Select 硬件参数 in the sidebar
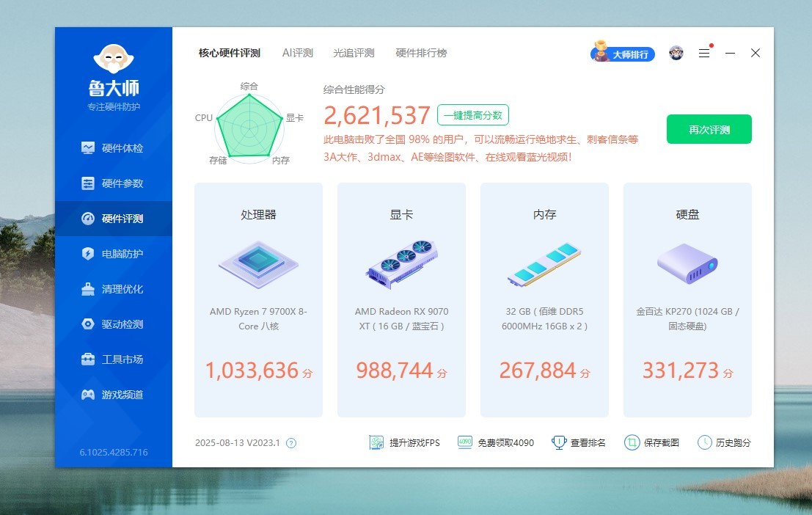Viewport: 812px width, 515px height. point(112,183)
